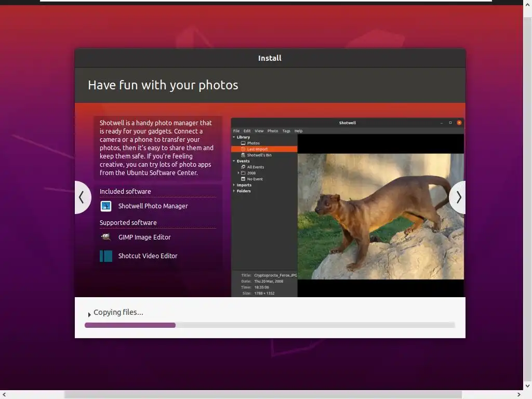Click the 1788 × 1352 size value

[264, 293]
